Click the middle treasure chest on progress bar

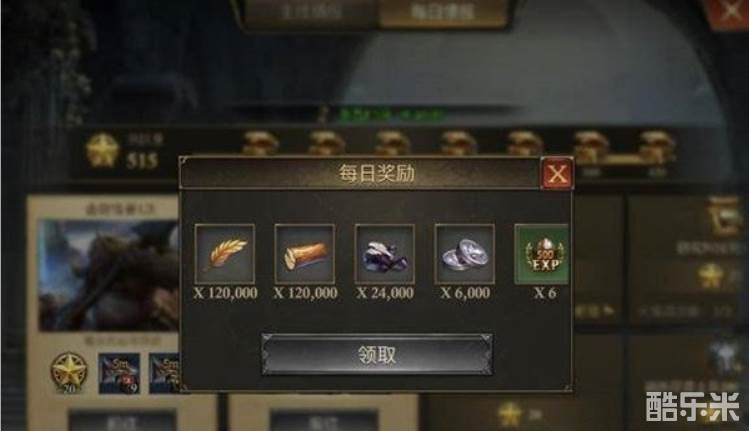(459, 143)
